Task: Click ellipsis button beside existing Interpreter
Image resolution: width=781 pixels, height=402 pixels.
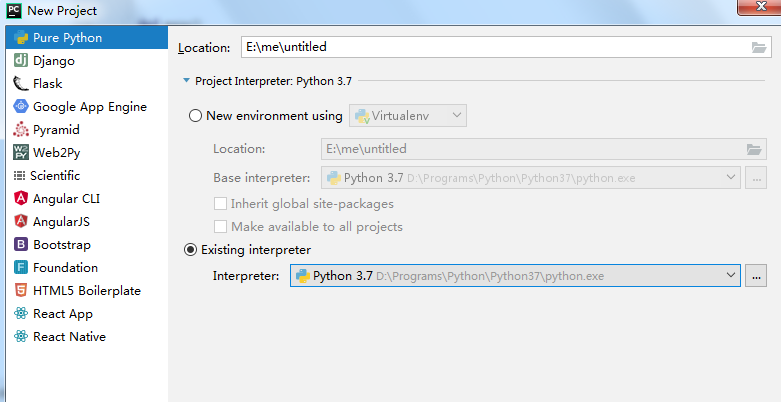Action: click(x=756, y=275)
